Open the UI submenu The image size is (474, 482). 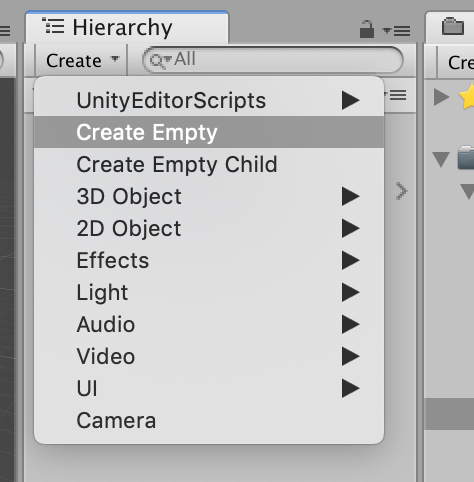click(209, 388)
